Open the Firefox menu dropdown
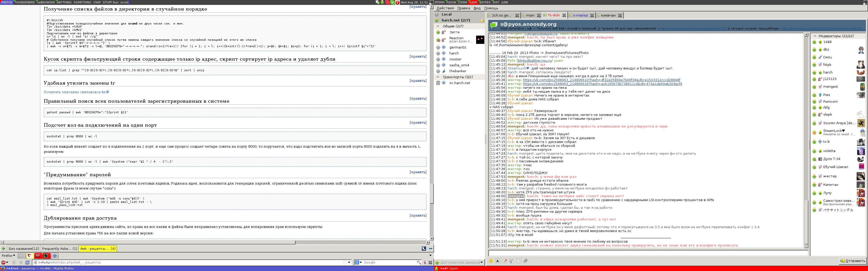This screenshot has height=271, width=868. click(x=9, y=256)
